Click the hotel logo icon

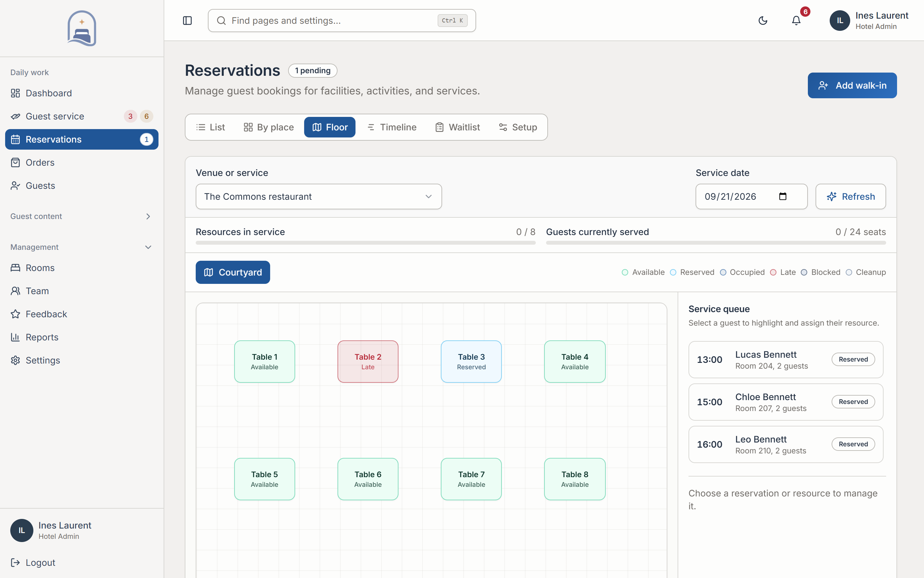click(x=82, y=28)
